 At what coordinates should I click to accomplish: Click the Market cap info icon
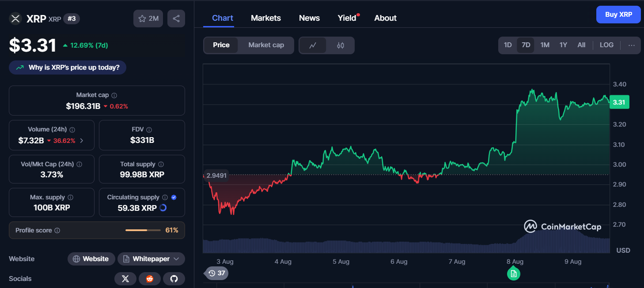[114, 95]
